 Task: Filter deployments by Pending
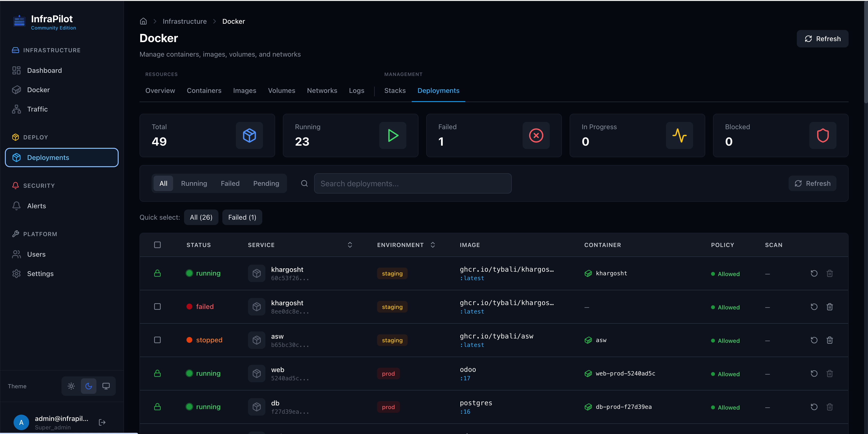266,184
